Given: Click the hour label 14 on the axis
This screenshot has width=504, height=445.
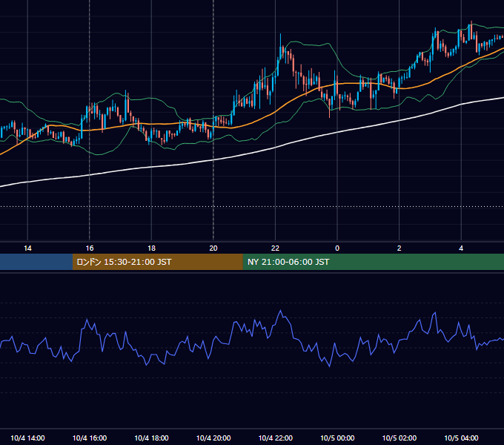Looking at the screenshot, I should click(27, 248).
